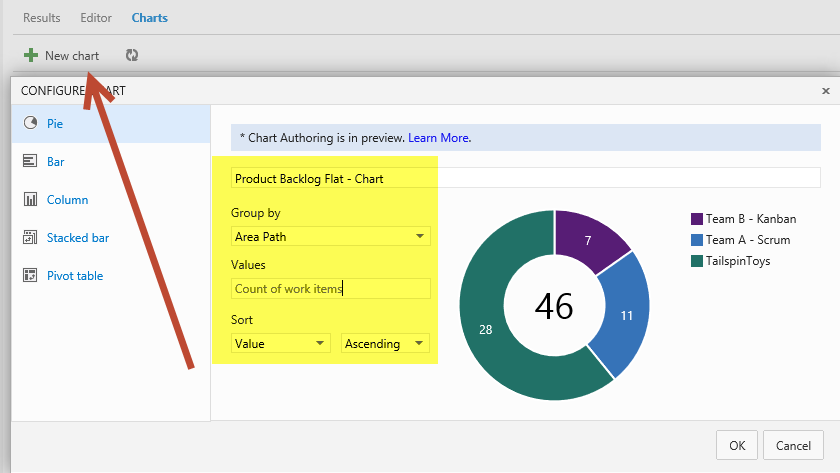Click the green plus New chart icon
840x473 pixels.
coord(31,56)
